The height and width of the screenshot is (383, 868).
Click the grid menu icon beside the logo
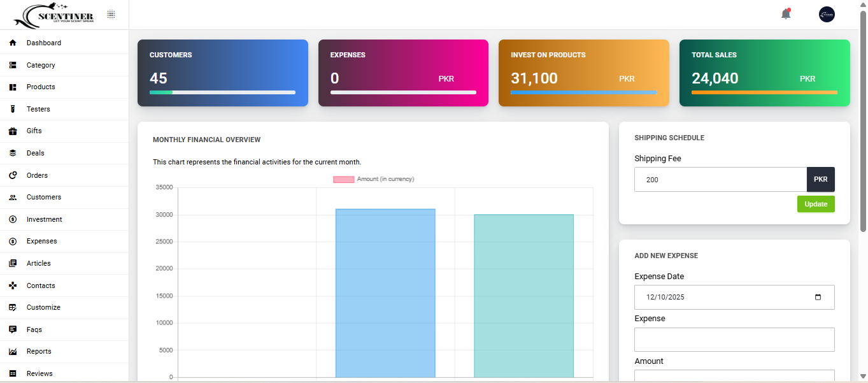pos(111,14)
